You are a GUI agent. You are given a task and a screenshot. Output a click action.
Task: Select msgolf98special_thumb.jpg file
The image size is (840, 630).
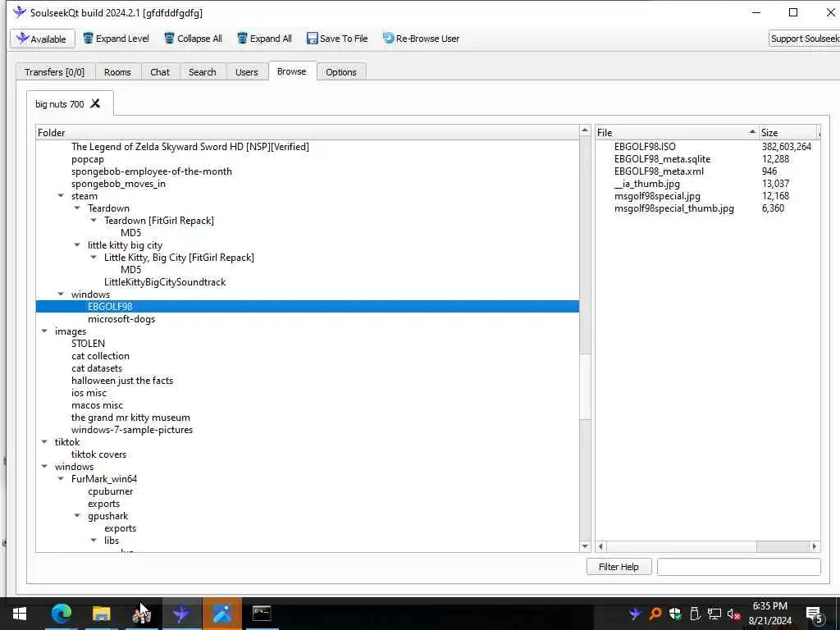pos(674,208)
